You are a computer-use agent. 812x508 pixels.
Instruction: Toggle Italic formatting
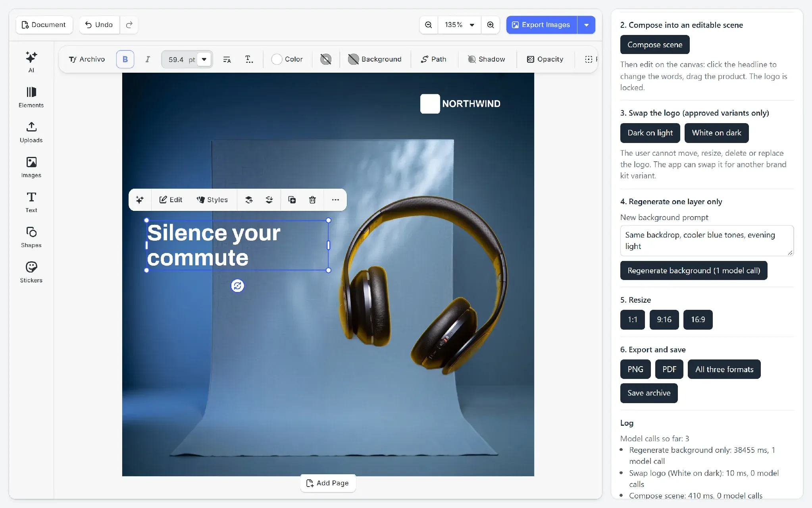pyautogui.click(x=147, y=59)
